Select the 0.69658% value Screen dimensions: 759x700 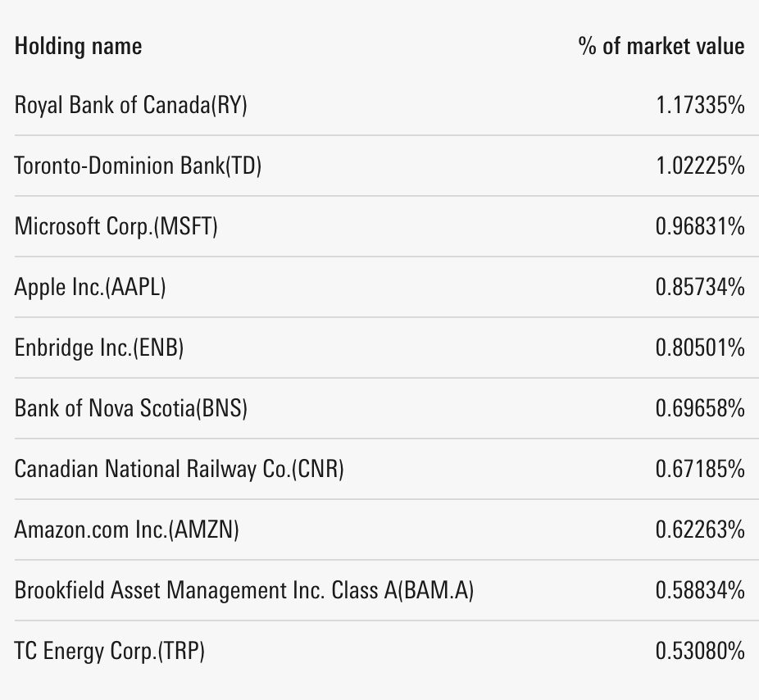tap(700, 408)
